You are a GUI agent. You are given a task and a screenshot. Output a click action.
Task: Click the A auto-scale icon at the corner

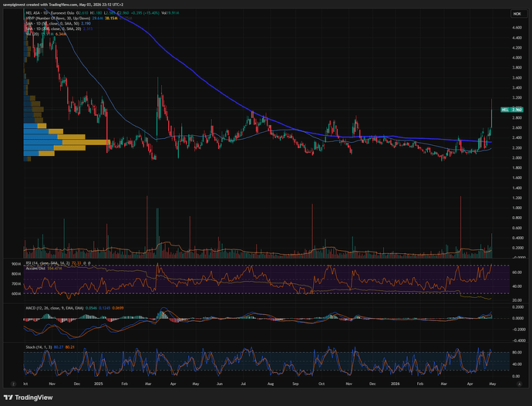pyautogui.click(x=519, y=384)
